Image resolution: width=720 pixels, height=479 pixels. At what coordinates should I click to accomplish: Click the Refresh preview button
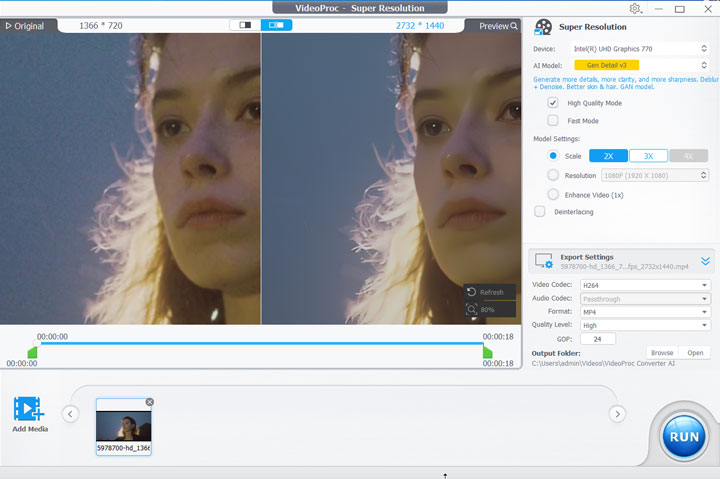[489, 292]
